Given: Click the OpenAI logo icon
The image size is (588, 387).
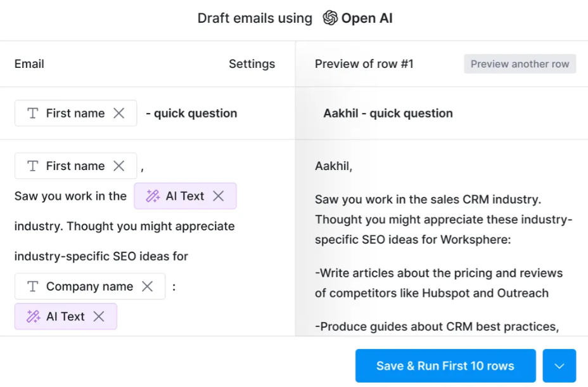Looking at the screenshot, I should tap(330, 18).
